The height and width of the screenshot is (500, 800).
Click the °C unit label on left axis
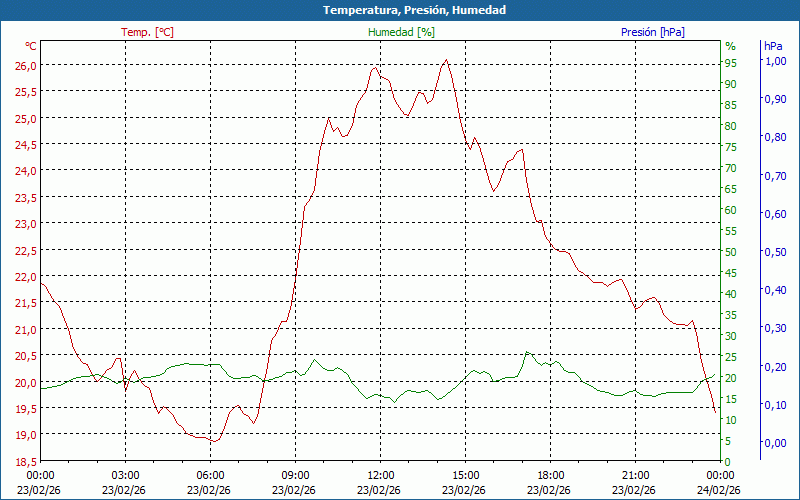coord(31,46)
